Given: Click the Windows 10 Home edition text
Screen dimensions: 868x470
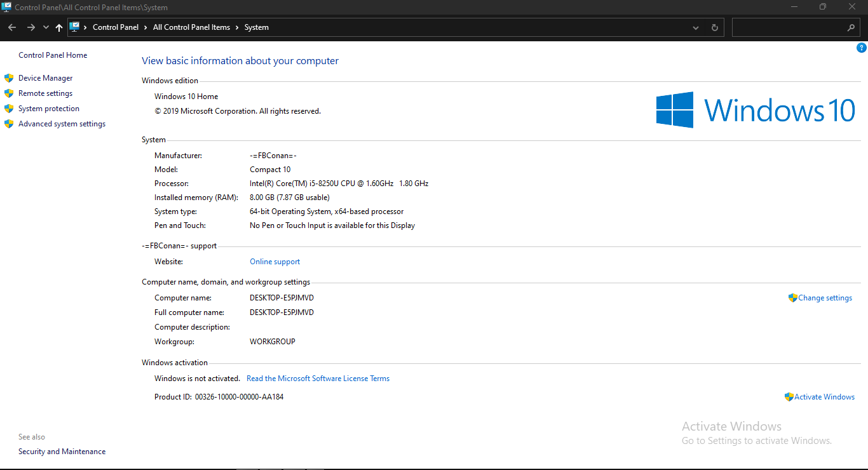Looking at the screenshot, I should tap(186, 97).
